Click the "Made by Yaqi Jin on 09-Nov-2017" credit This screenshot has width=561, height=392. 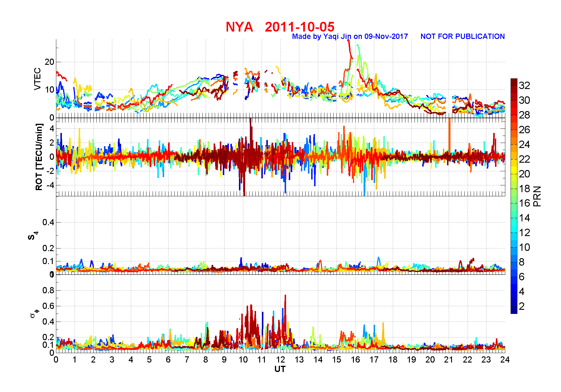pos(350,37)
